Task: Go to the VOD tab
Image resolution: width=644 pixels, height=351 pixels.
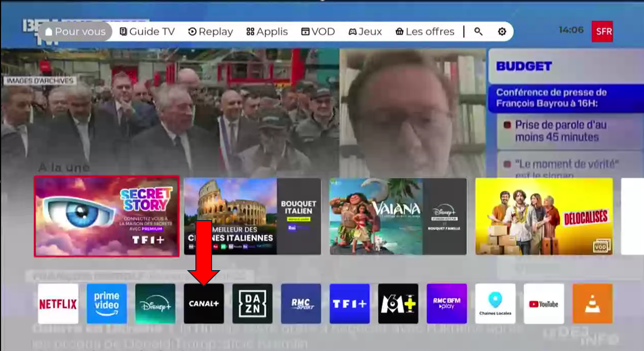Action: click(318, 31)
